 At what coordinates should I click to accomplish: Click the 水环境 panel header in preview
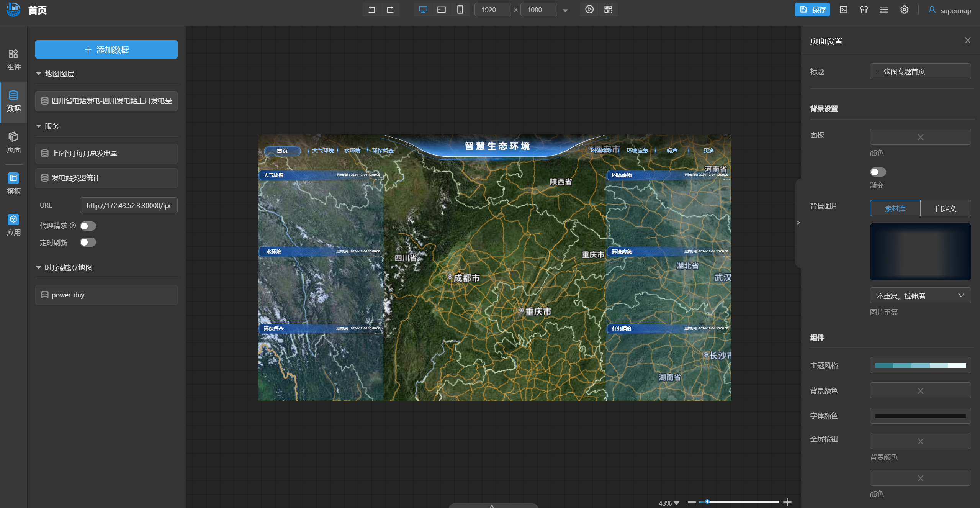pyautogui.click(x=320, y=251)
